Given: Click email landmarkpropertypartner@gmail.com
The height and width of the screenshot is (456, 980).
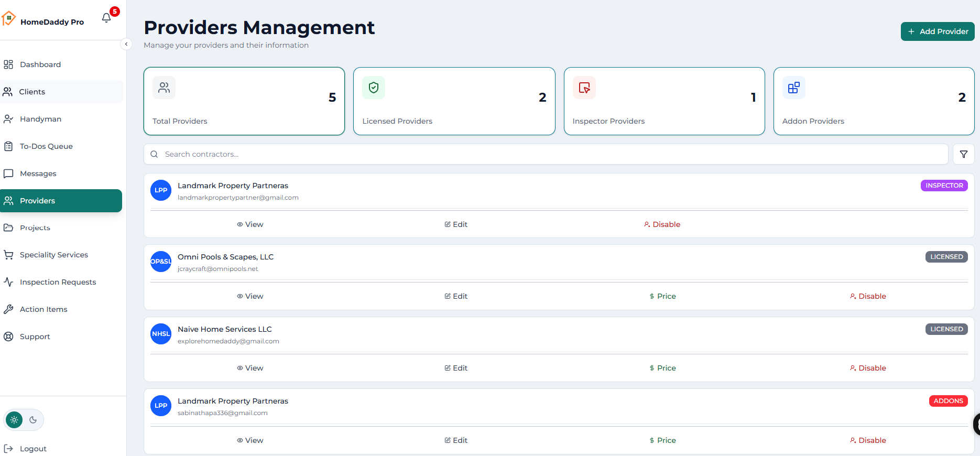Looking at the screenshot, I should [x=238, y=198].
